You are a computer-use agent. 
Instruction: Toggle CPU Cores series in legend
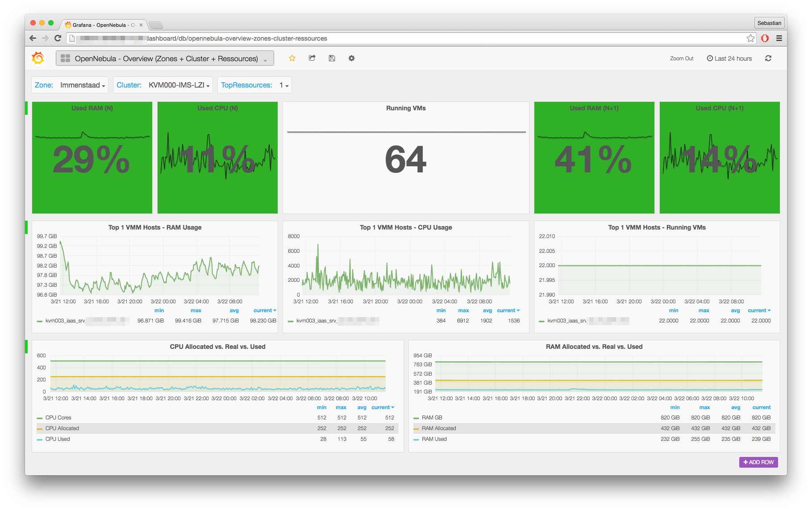58,418
